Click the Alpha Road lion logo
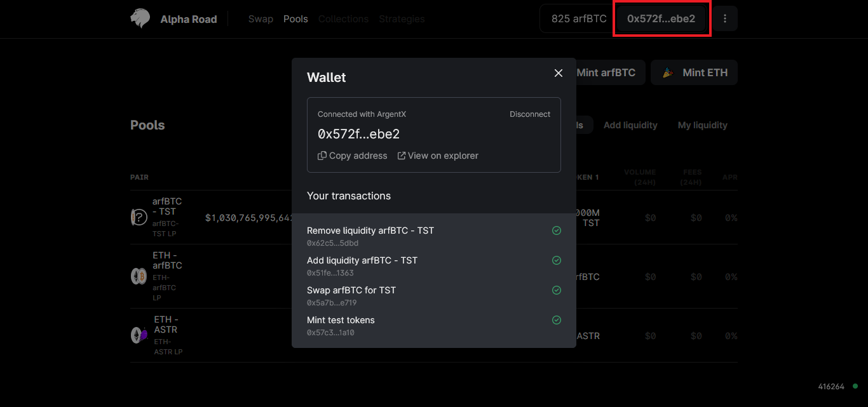 point(140,19)
